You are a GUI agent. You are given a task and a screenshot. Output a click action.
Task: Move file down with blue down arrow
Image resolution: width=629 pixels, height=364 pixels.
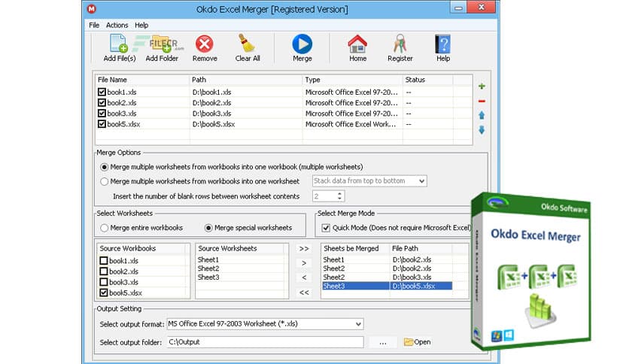pos(482,130)
